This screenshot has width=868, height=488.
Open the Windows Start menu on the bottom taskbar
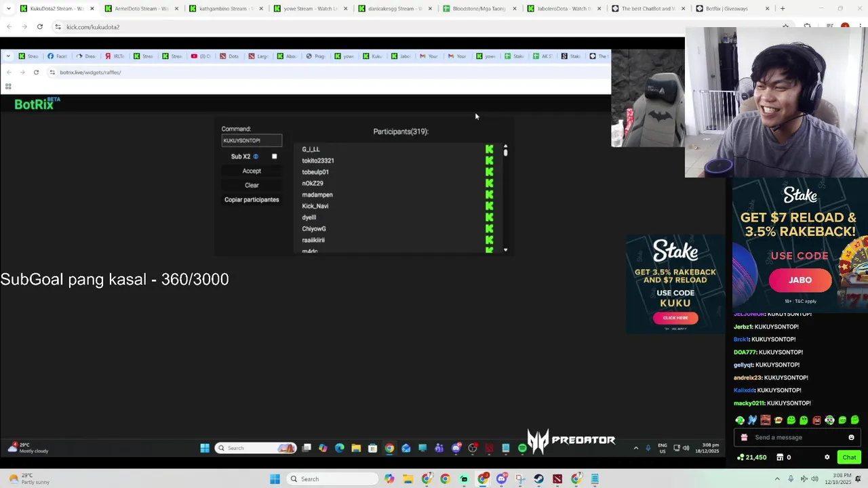pyautogui.click(x=275, y=479)
